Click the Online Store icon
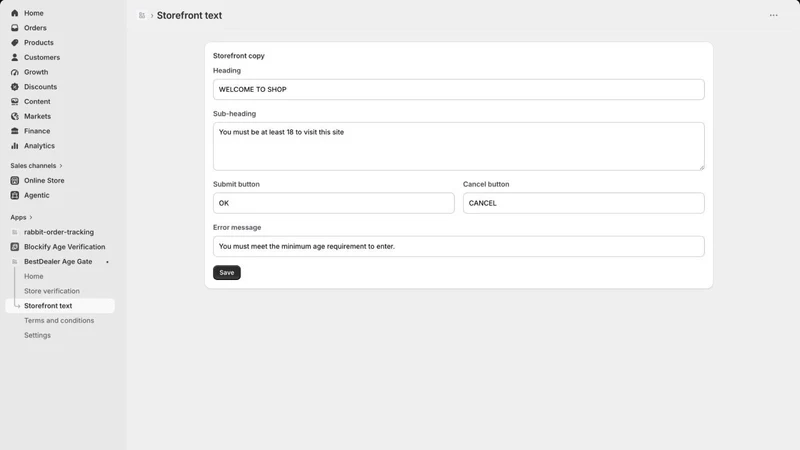The image size is (800, 450). 15,181
